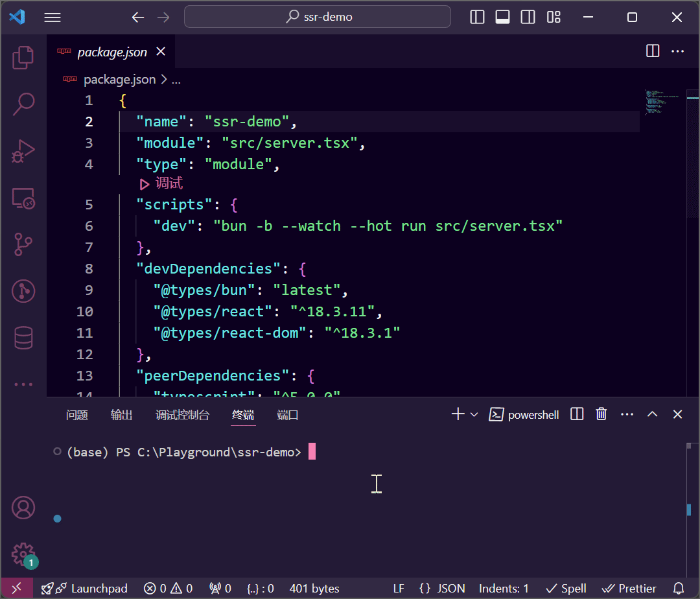Close the terminal panel
700x599 pixels.
tap(677, 414)
